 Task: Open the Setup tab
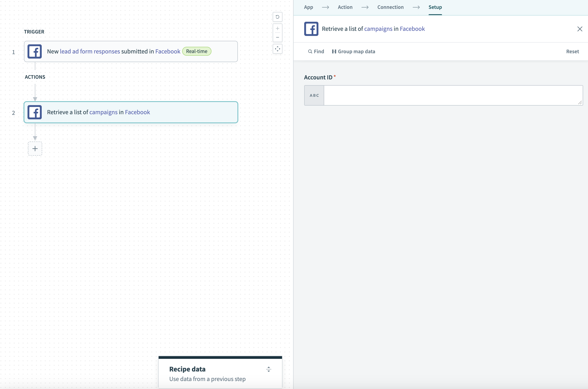[x=435, y=7]
